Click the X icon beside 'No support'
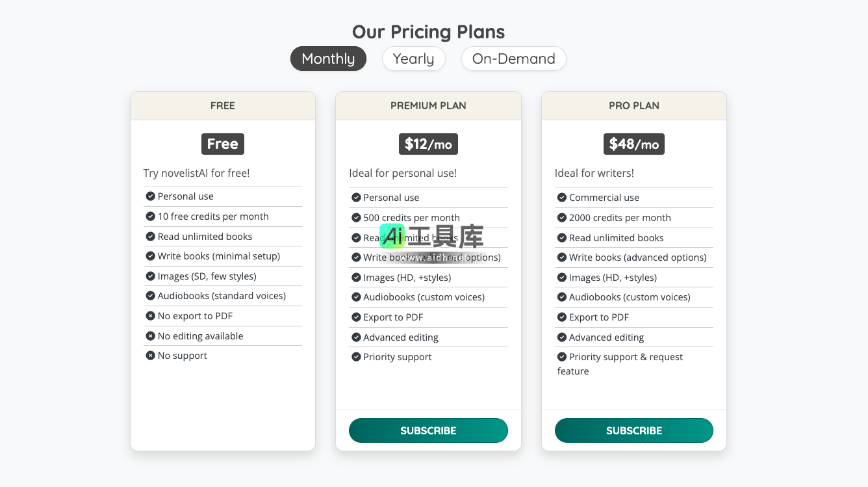This screenshot has height=487, width=868. [150, 356]
